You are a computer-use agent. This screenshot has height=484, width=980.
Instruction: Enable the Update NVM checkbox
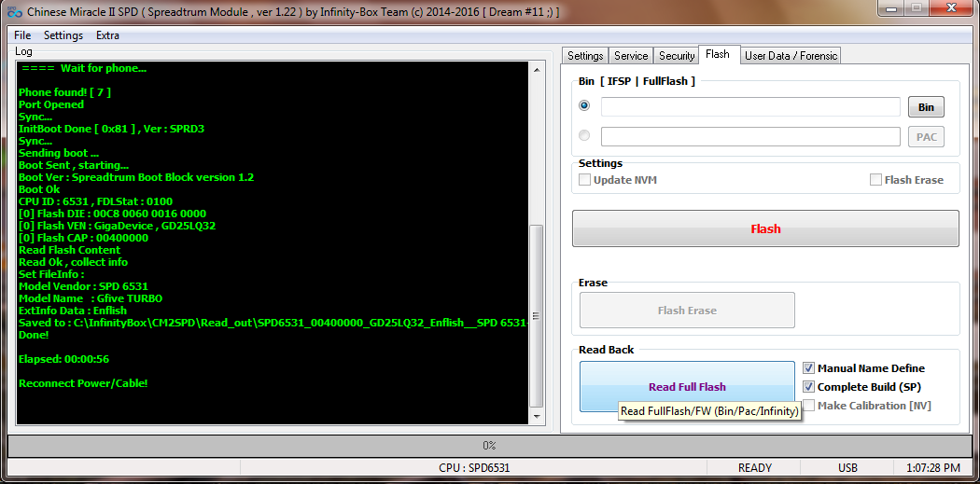coord(585,180)
